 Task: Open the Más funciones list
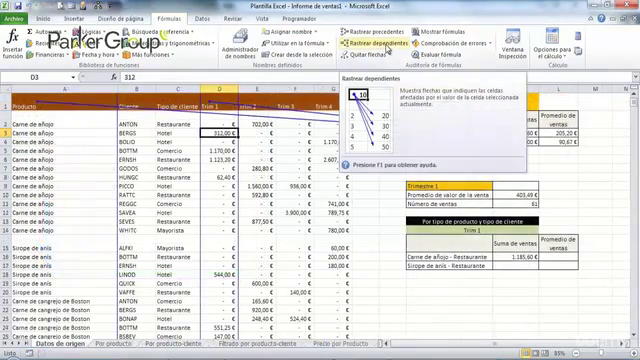tap(148, 54)
